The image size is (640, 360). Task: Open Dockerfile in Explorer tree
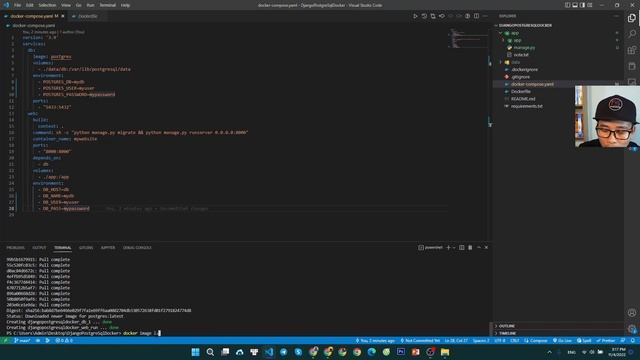pos(520,91)
